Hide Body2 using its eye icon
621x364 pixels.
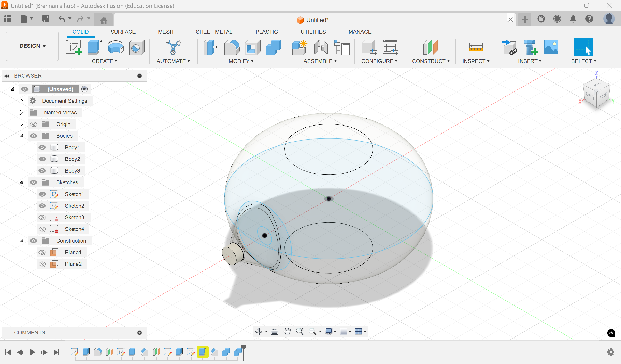click(x=42, y=159)
